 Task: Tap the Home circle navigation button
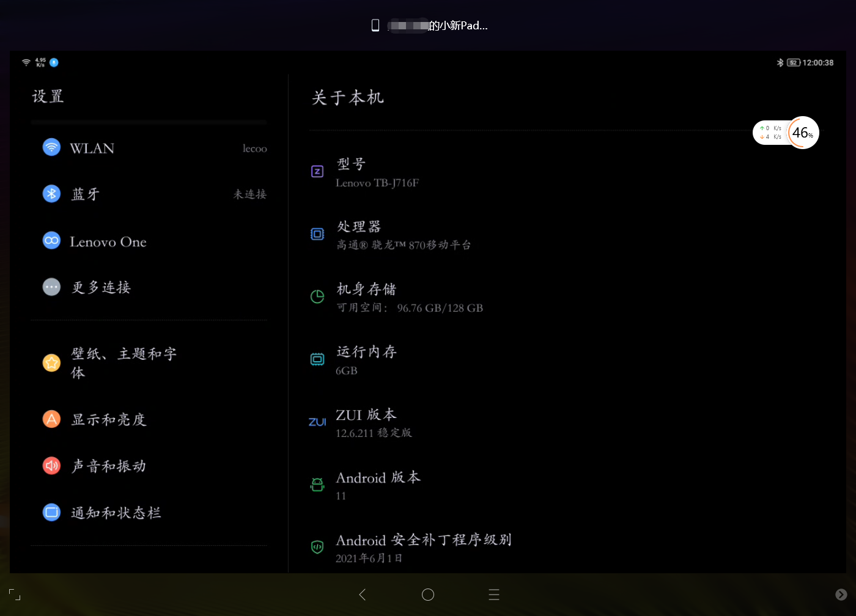point(428,595)
